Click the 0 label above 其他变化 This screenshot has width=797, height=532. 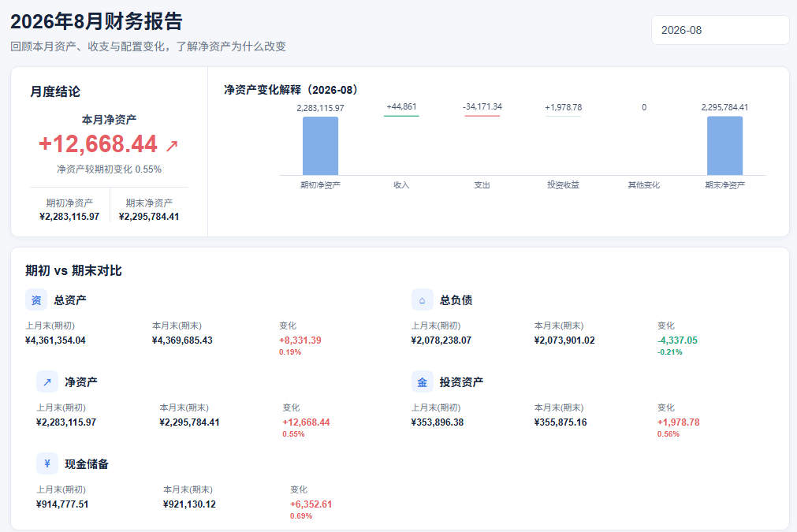(x=644, y=107)
